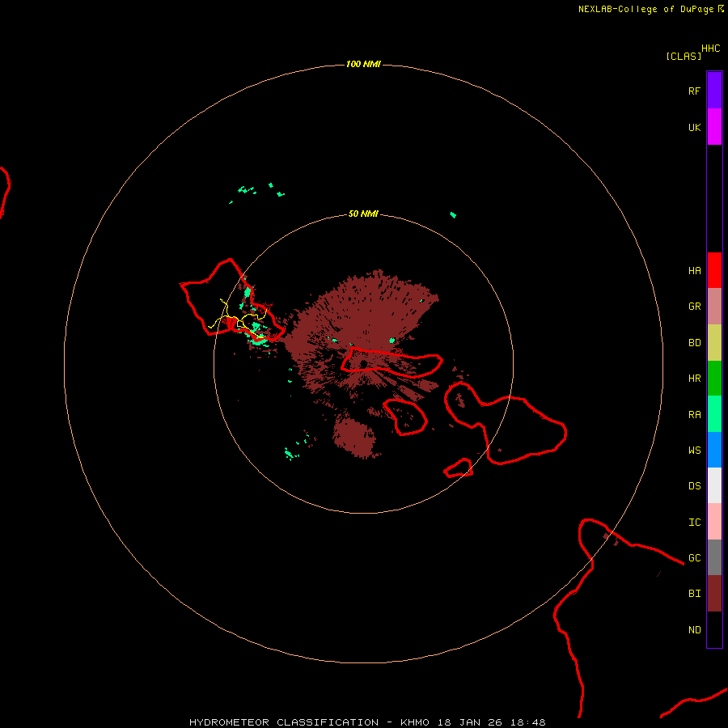Click the RA legend label
728x728 pixels.
(x=694, y=415)
